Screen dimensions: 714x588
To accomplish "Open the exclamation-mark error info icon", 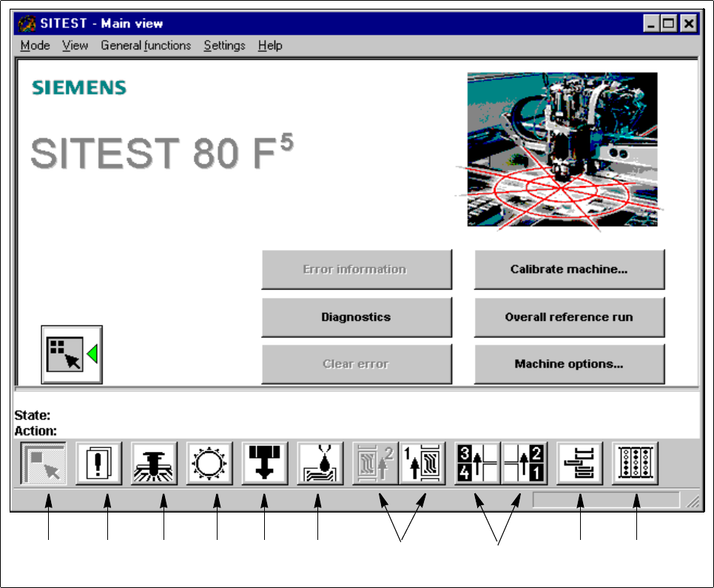I will 99,463.
